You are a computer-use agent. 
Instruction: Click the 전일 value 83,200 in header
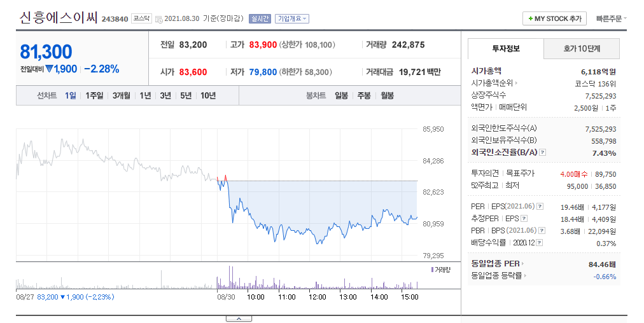click(x=193, y=45)
